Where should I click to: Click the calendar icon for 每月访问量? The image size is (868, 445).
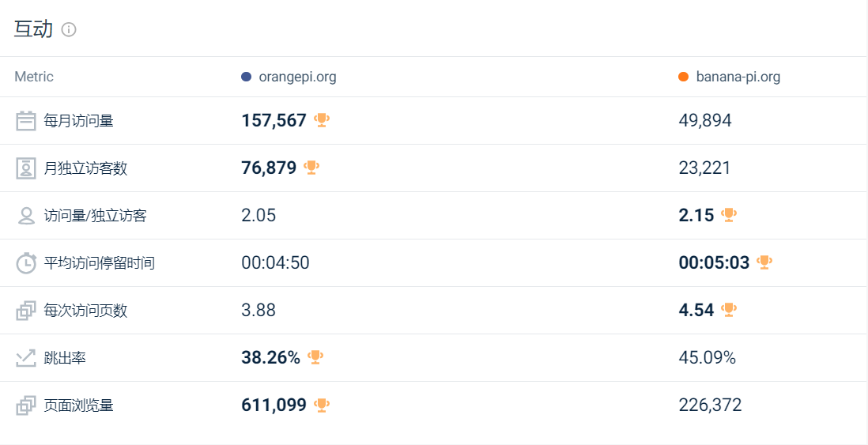(x=26, y=121)
